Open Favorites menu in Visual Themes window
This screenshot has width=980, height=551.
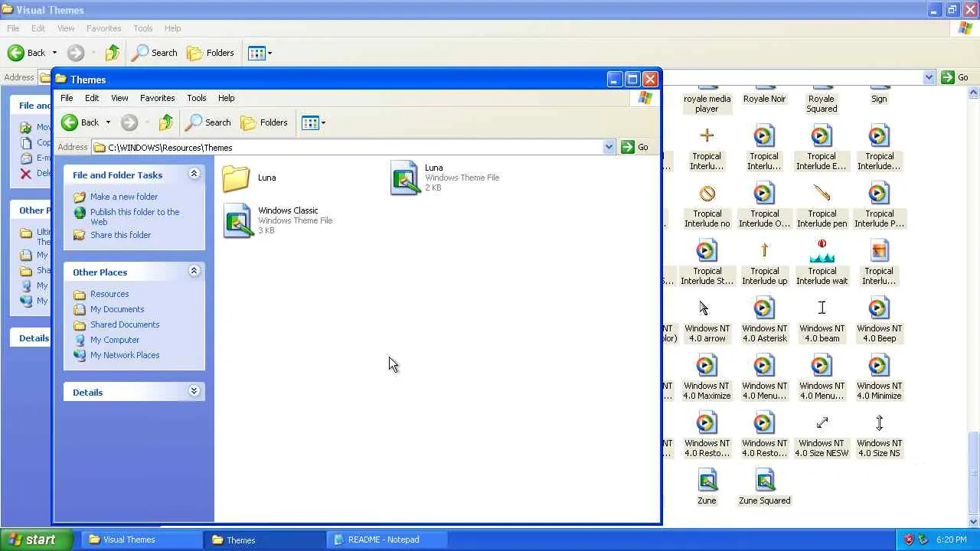coord(103,28)
